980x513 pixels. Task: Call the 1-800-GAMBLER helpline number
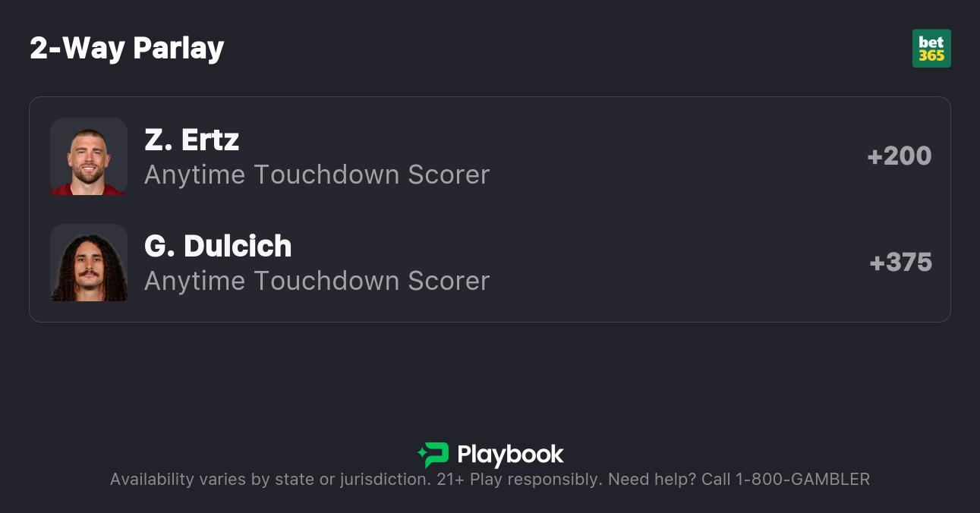coord(802,480)
